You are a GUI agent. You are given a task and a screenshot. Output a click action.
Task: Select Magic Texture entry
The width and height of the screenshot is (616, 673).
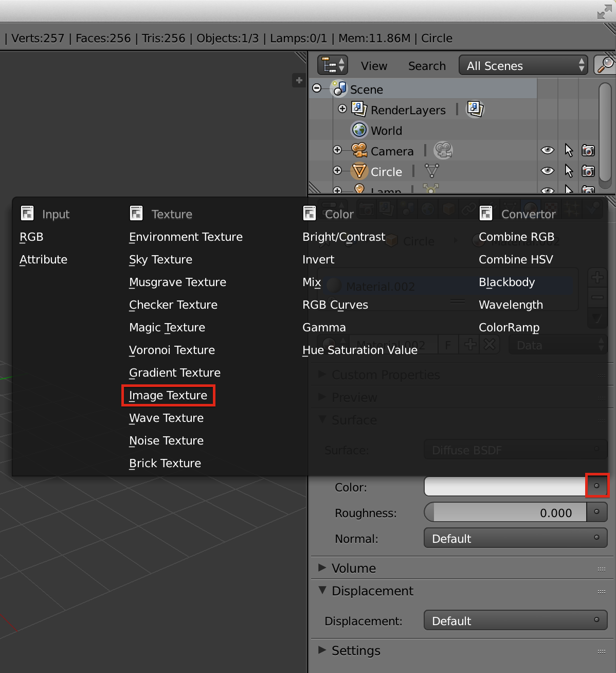pyautogui.click(x=167, y=327)
